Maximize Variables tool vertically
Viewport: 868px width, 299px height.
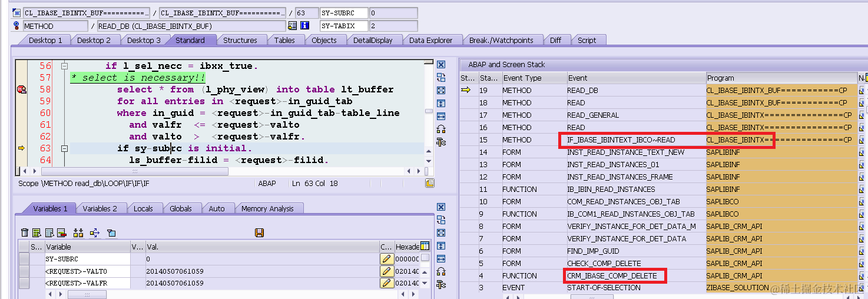point(441,246)
